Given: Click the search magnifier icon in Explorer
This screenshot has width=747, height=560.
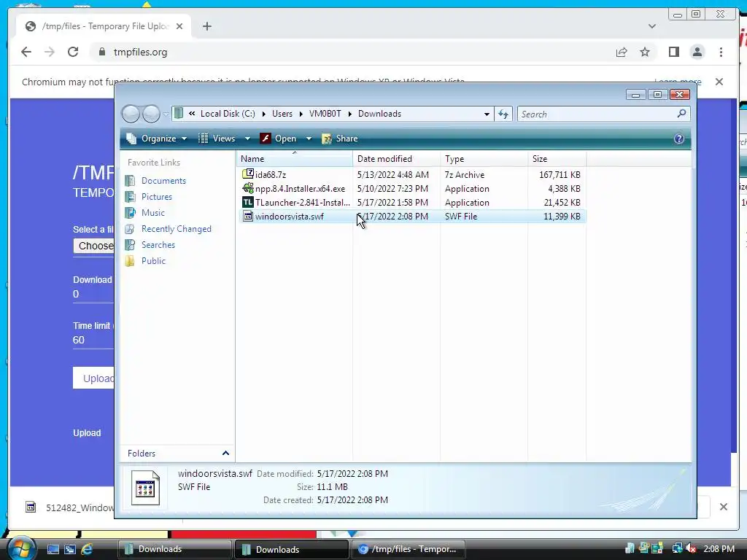Looking at the screenshot, I should (682, 113).
